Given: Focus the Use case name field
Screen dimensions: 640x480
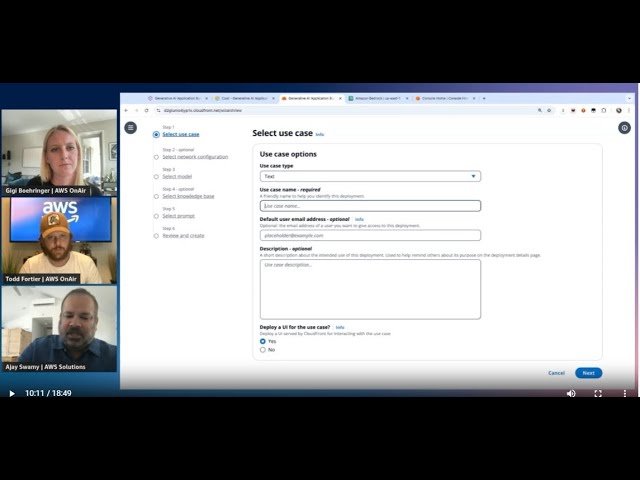Looking at the screenshot, I should [x=370, y=206].
